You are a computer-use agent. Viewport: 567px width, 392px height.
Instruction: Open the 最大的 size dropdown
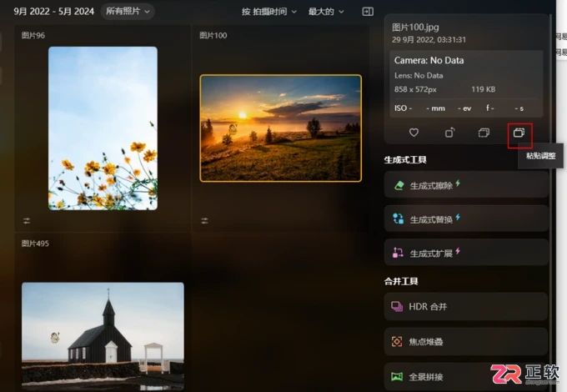pyautogui.click(x=326, y=12)
